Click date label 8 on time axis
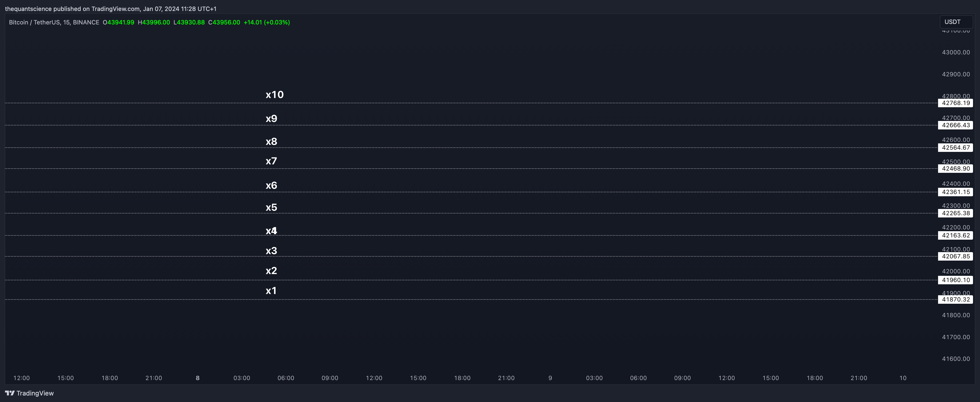 (x=197, y=378)
